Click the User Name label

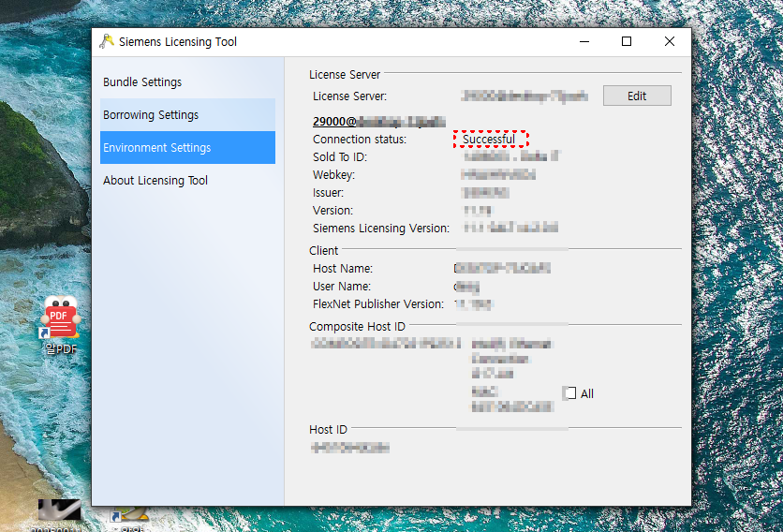pyautogui.click(x=342, y=287)
